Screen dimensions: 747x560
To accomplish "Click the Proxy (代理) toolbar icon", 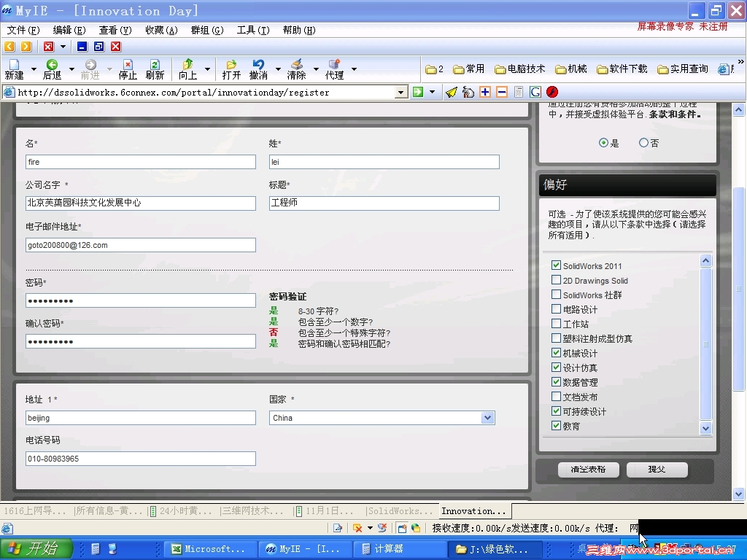I will tap(334, 69).
